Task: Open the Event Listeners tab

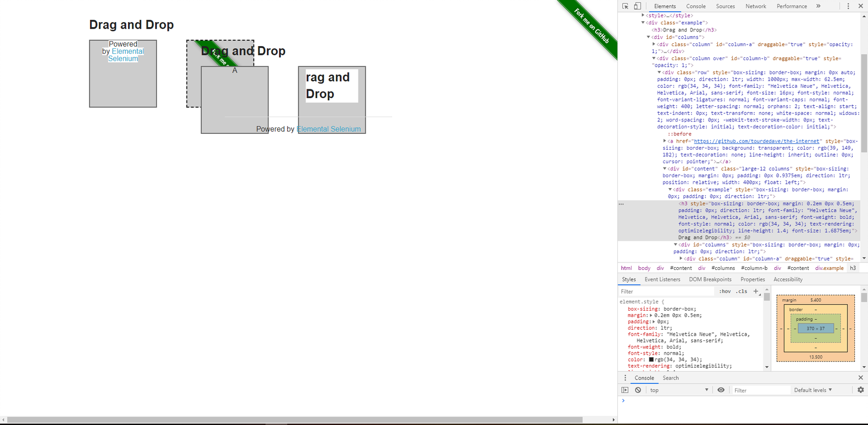Action: (x=662, y=279)
